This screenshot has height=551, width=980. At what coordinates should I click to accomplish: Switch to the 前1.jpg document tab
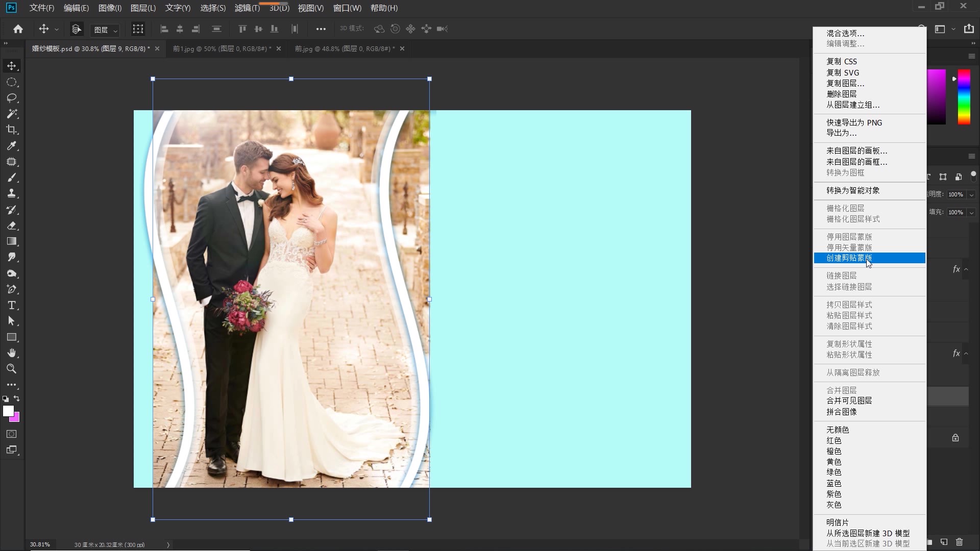219,48
